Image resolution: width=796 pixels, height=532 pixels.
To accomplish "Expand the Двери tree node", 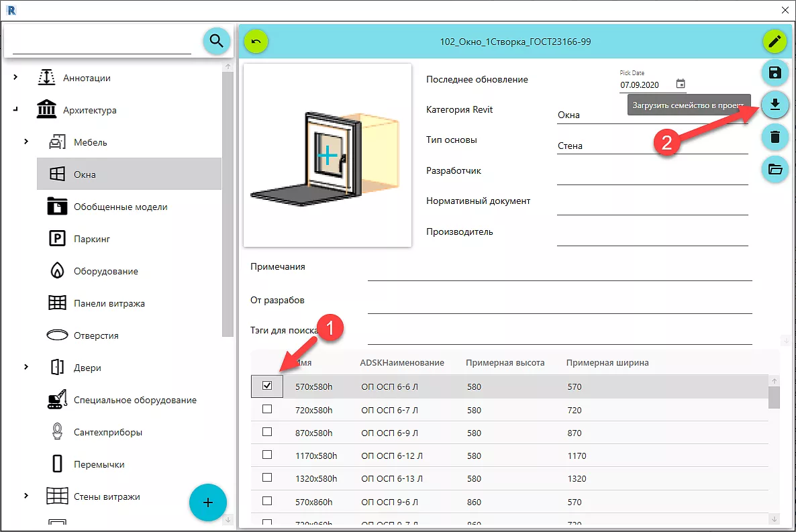I will (26, 368).
